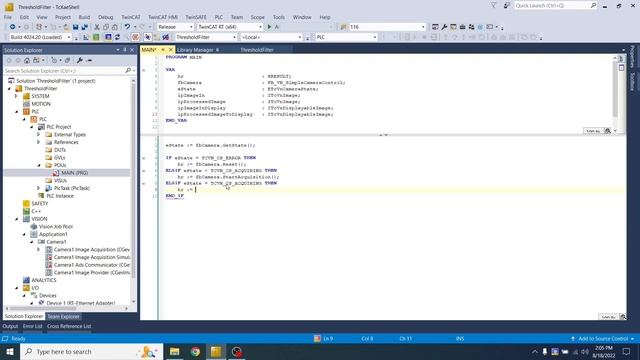The image size is (640, 360).
Task: Click the Quick Launch search magnifier
Action: [593, 5]
